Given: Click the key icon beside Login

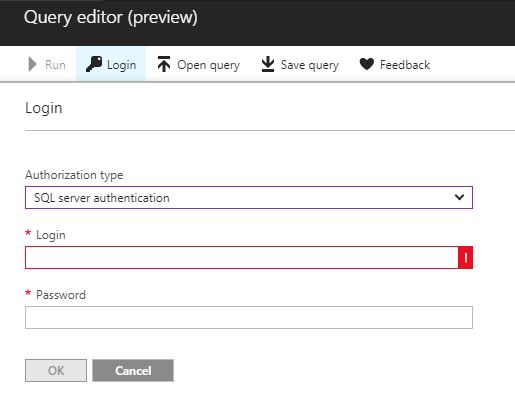Looking at the screenshot, I should pos(94,64).
